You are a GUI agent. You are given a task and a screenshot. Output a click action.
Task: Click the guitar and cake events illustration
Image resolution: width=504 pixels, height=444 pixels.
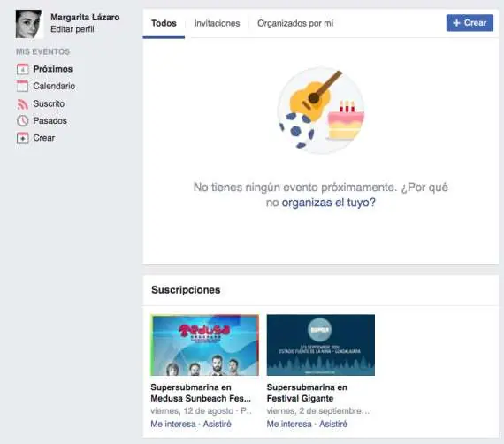pyautogui.click(x=321, y=110)
